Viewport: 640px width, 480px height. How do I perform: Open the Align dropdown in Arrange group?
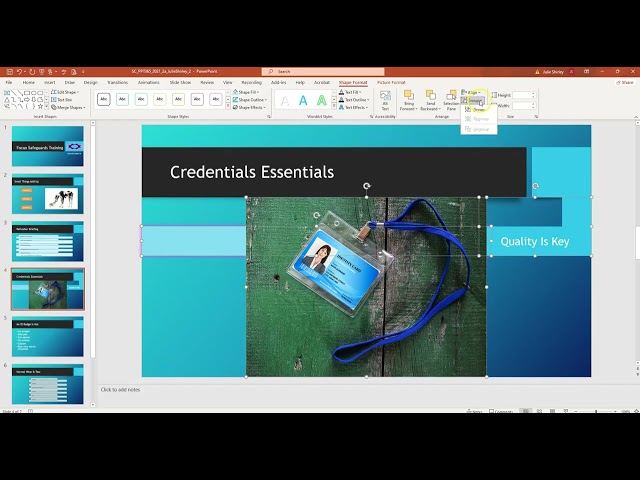click(471, 93)
